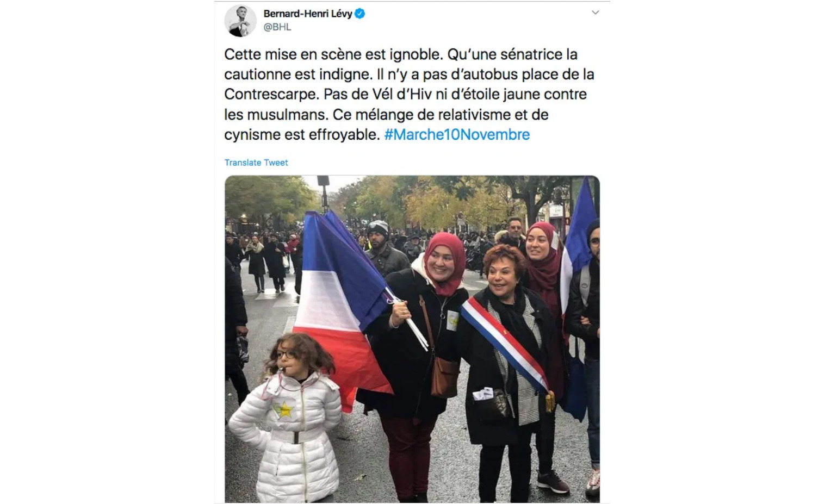Viewport: 837px width, 504px height.
Task: Open the attached tweet photo
Action: point(412,339)
